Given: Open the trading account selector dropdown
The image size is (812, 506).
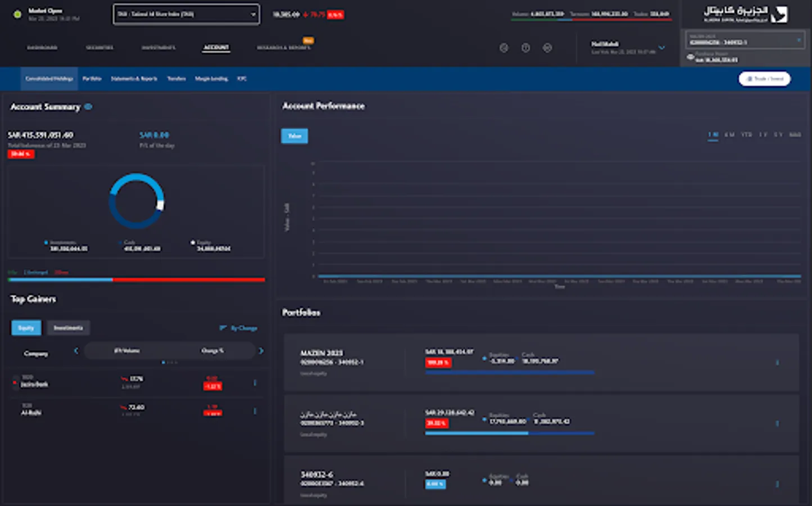Looking at the screenshot, I should pos(745,40).
